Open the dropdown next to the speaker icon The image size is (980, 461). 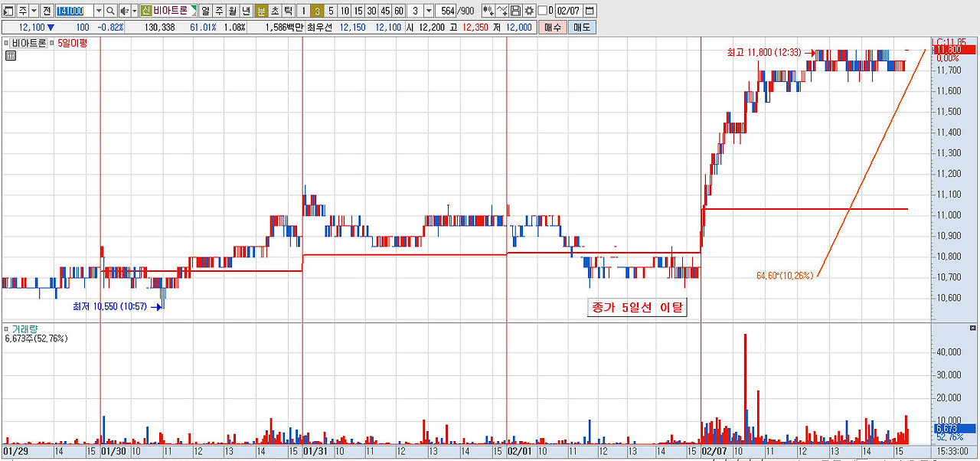(135, 11)
